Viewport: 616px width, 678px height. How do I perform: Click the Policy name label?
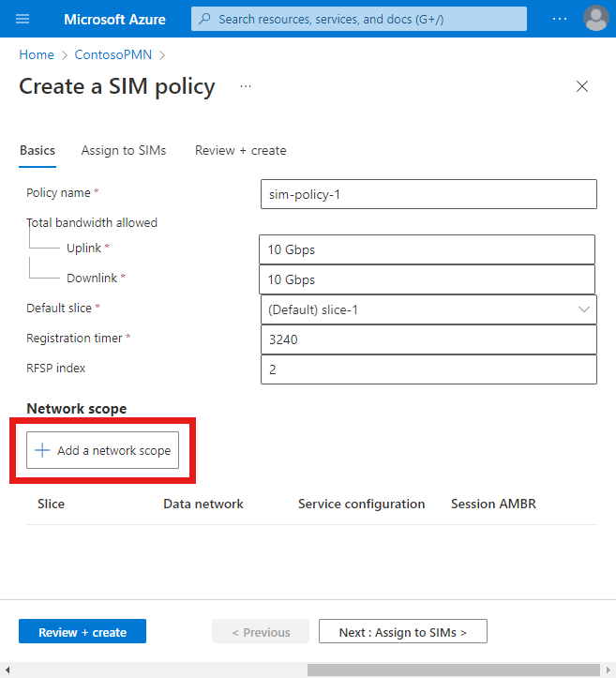click(58, 193)
